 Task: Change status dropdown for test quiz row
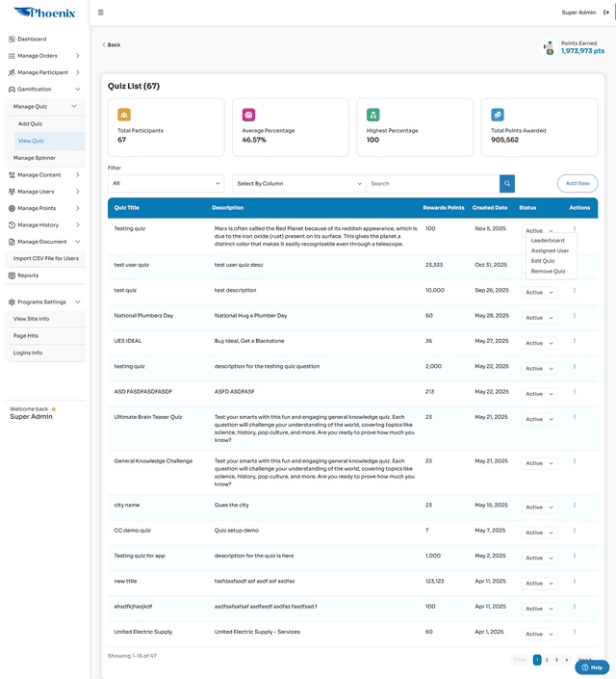pos(539,293)
